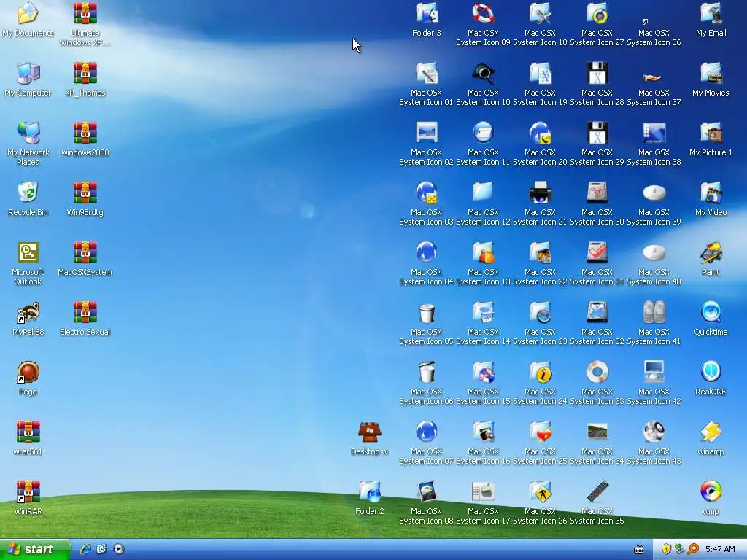
Task: Select Mac OSX System Icon 08 eagle picture
Action: point(426,492)
